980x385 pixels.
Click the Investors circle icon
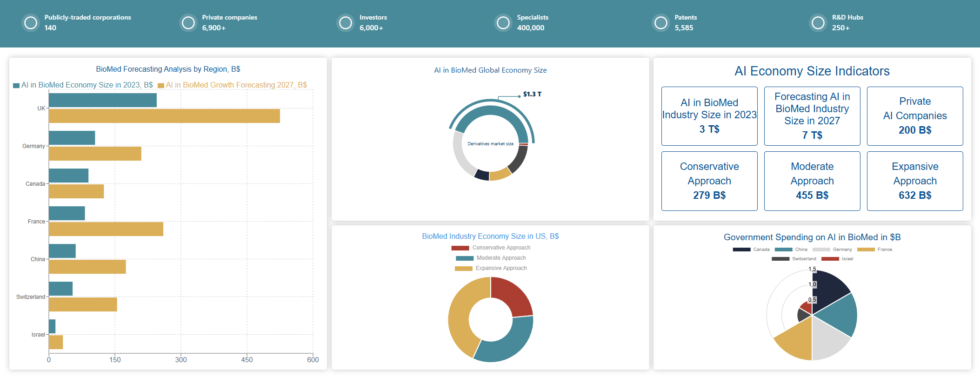coord(346,23)
